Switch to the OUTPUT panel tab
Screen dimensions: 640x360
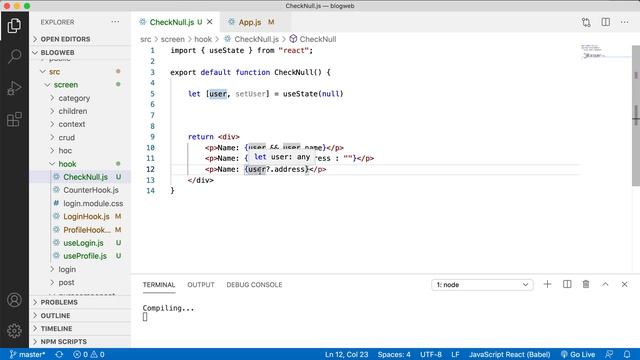coord(201,284)
